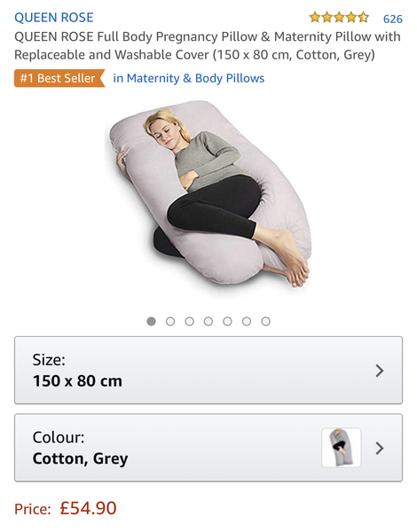The image size is (417, 532).
Task: Click the £54.90 price
Action: (89, 508)
